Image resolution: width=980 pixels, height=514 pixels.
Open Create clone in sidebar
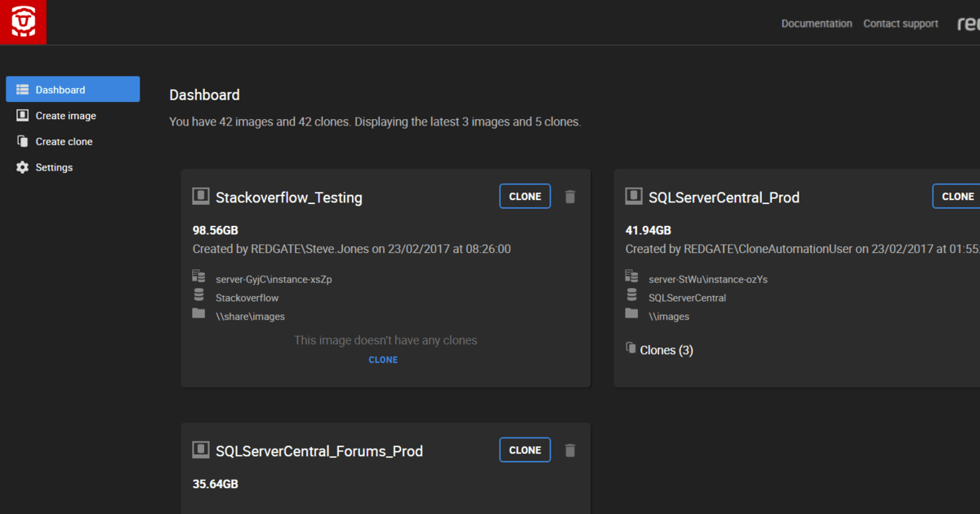(x=64, y=141)
